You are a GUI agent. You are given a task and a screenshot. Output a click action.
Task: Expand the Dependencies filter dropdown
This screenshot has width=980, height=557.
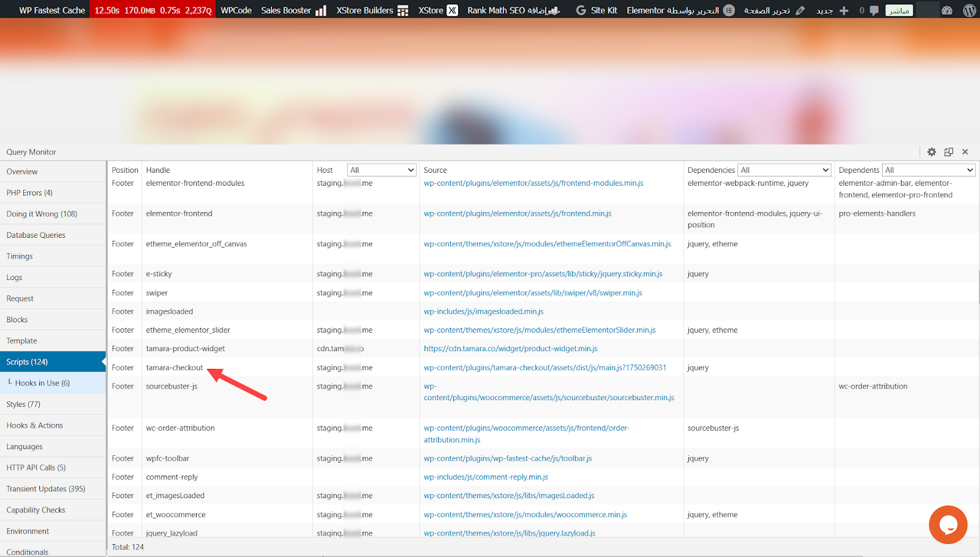coord(784,170)
